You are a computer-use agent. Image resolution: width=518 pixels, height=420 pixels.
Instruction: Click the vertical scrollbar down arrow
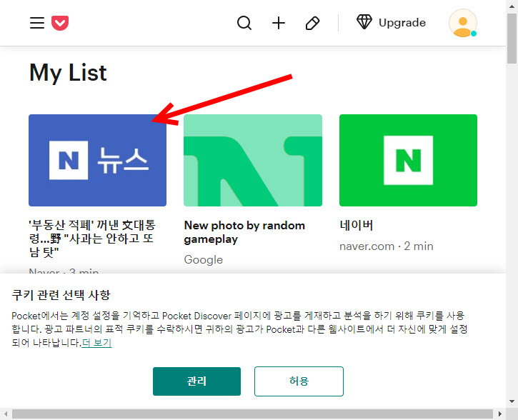click(512, 402)
